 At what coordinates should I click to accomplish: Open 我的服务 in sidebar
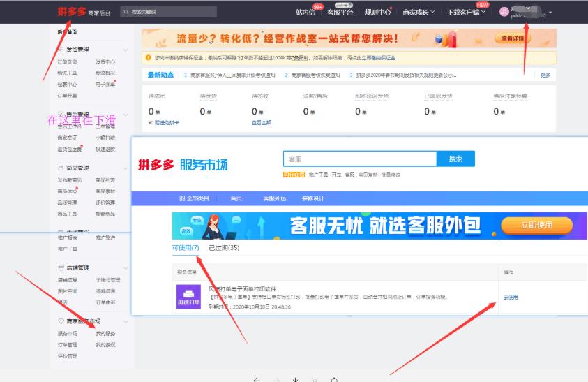(105, 334)
